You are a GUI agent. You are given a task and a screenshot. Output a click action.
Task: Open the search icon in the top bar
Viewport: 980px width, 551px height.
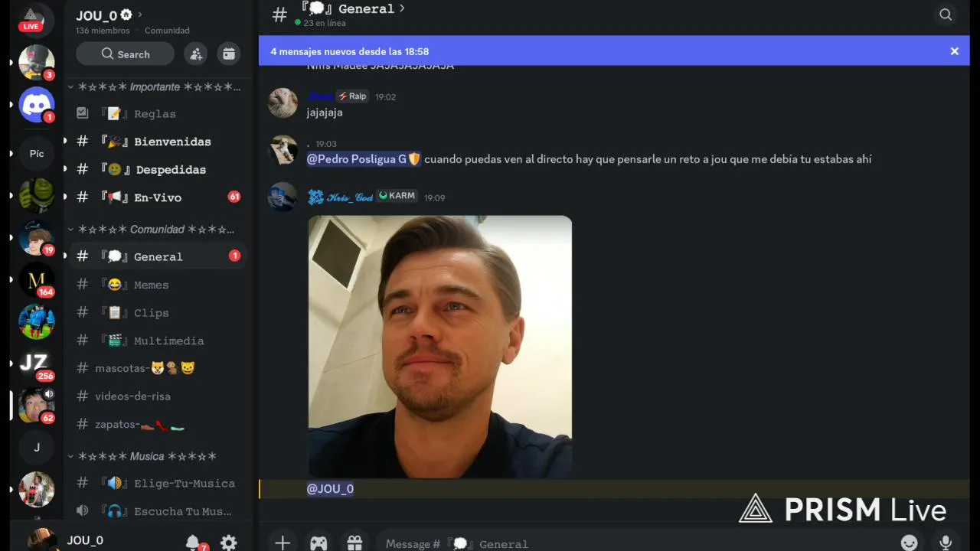coord(946,15)
